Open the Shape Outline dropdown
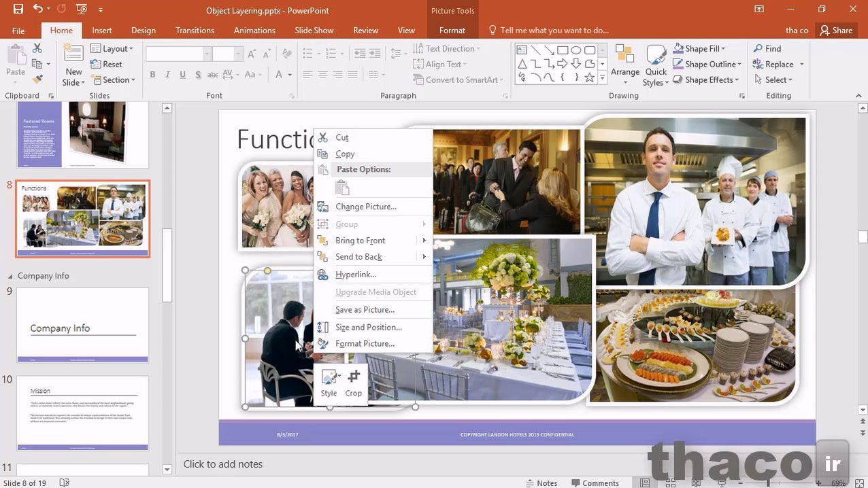 click(x=707, y=64)
